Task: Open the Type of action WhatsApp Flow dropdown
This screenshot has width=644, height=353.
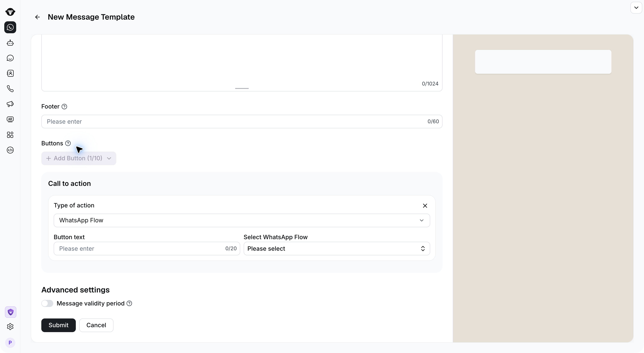Action: coord(242,220)
